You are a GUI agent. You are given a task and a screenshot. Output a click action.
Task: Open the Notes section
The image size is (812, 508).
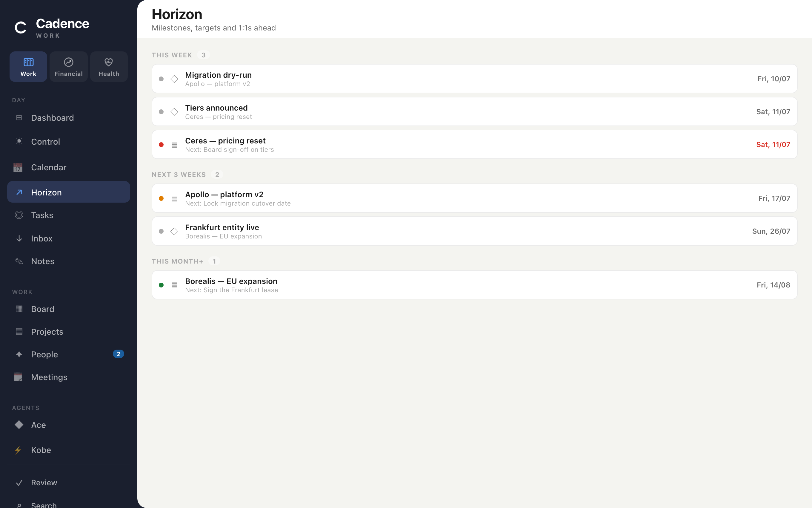(68, 261)
